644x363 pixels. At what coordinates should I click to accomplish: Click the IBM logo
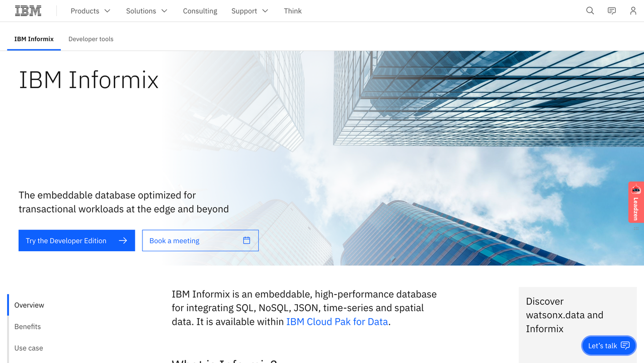tap(28, 11)
